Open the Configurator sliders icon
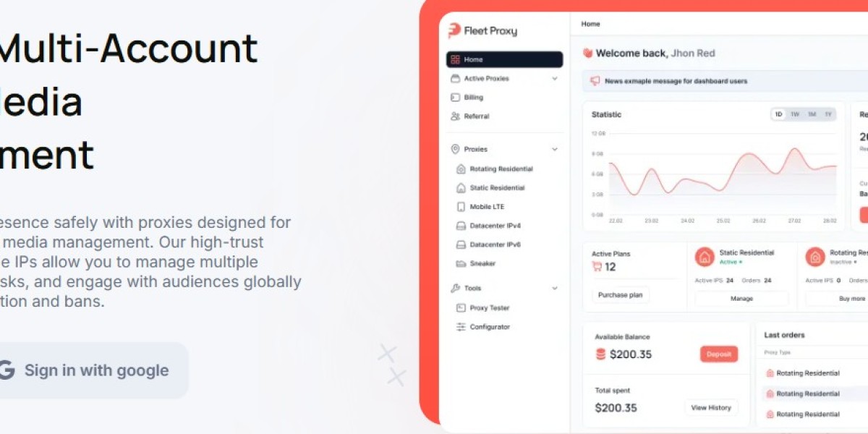 coord(461,327)
